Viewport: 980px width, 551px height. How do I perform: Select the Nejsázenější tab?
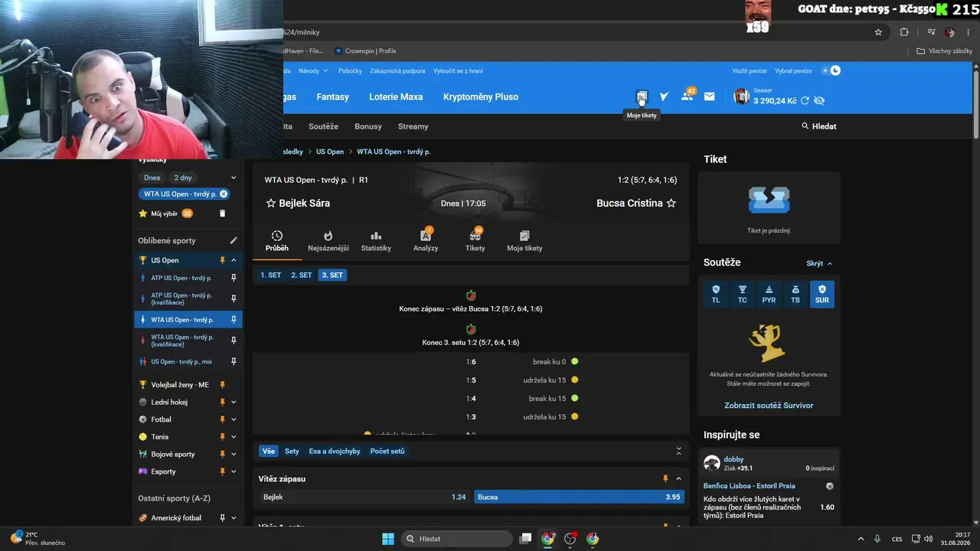(328, 241)
